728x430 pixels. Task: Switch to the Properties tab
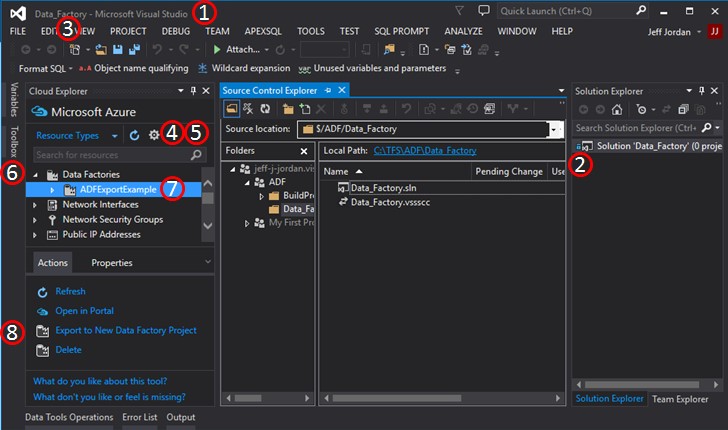(x=112, y=263)
